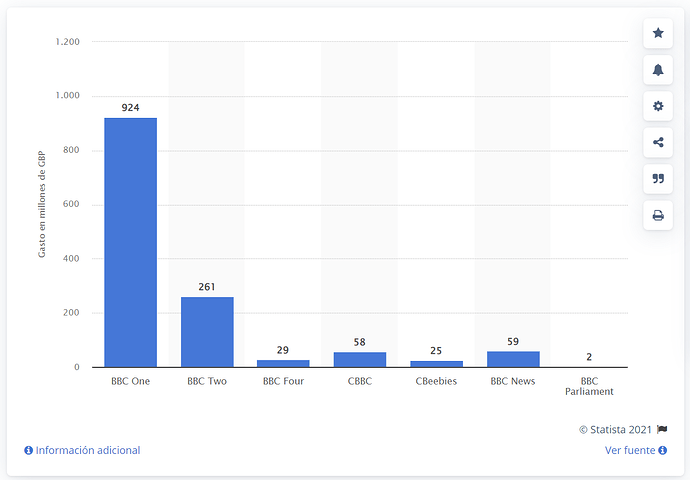690x480 pixels.
Task: Click the share icon
Action: (658, 143)
